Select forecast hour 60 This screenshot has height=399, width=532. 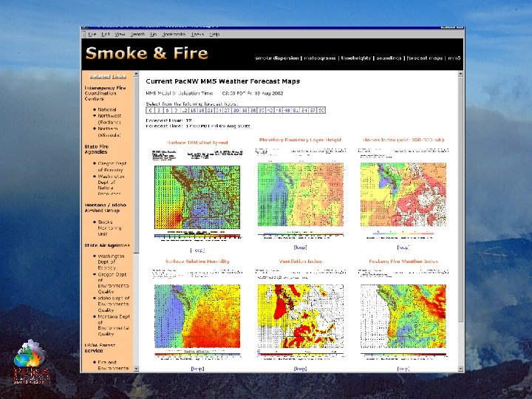(x=321, y=110)
